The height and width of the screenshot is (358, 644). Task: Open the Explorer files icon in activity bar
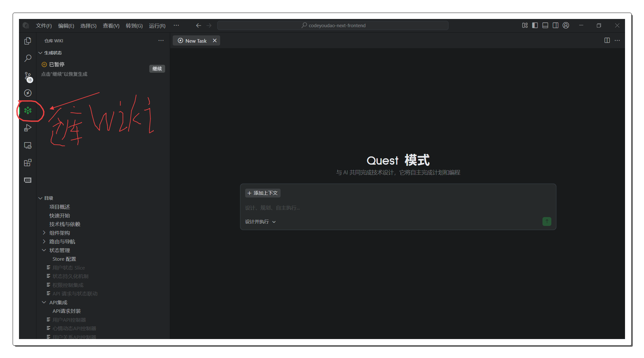(28, 41)
